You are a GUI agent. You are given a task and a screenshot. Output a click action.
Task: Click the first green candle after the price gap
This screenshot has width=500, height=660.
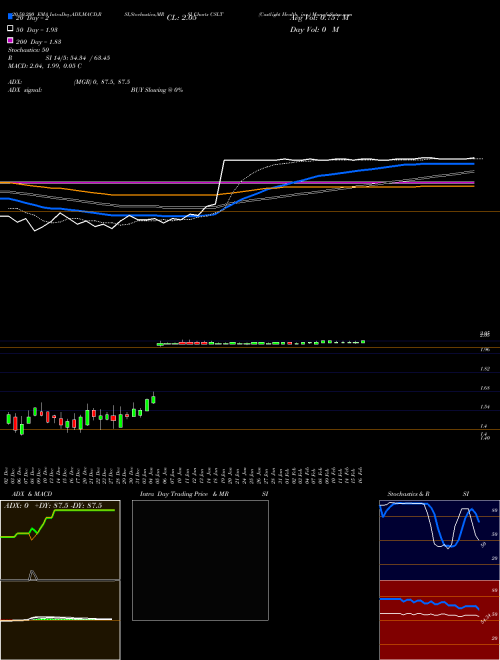click(x=160, y=344)
